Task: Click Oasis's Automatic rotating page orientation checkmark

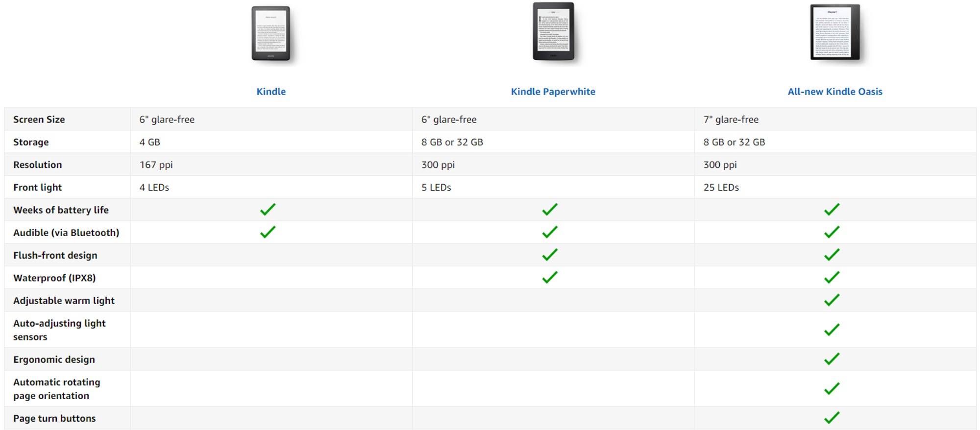Action: coord(832,388)
